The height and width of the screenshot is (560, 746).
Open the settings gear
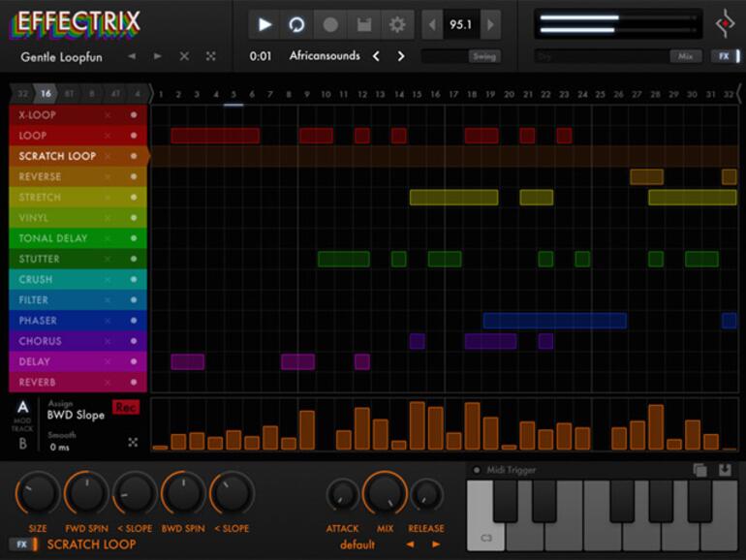coord(396,24)
